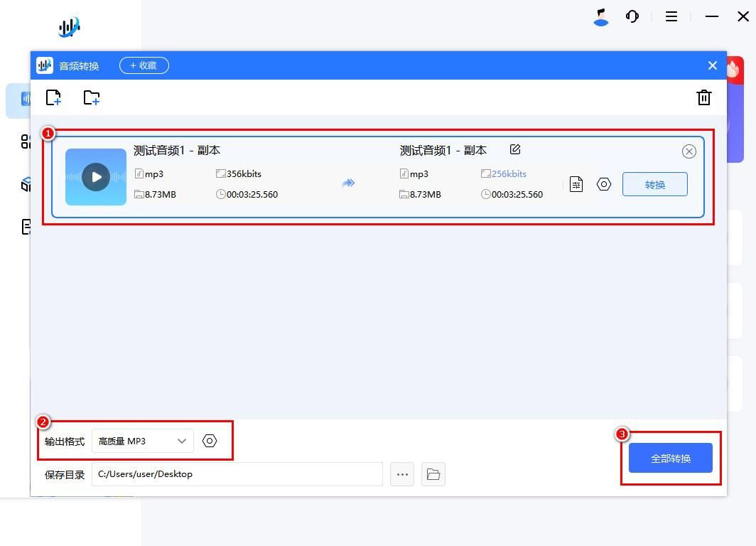Viewport: 756px width, 546px height.
Task: Open the hamburger main menu
Action: (671, 17)
